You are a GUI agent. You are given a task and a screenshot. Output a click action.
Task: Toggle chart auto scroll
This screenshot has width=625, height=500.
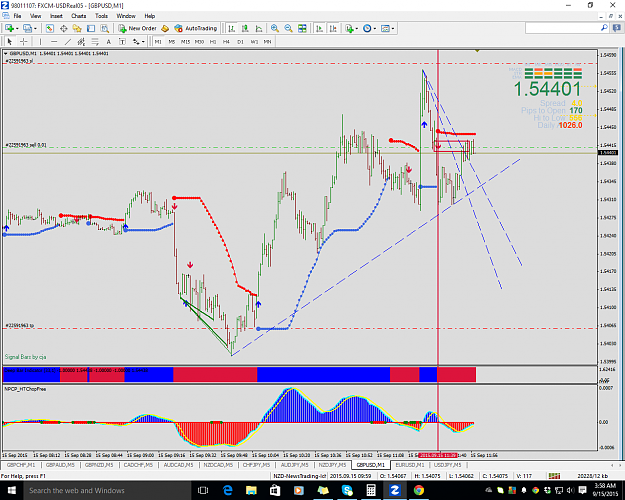point(319,28)
